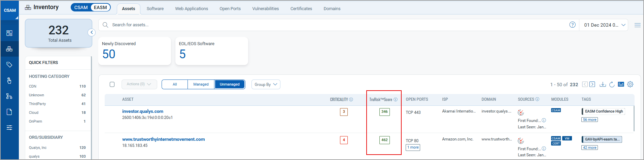Open the Vulnerabilities tab
Screen dimensions: 644x160
[266, 9]
